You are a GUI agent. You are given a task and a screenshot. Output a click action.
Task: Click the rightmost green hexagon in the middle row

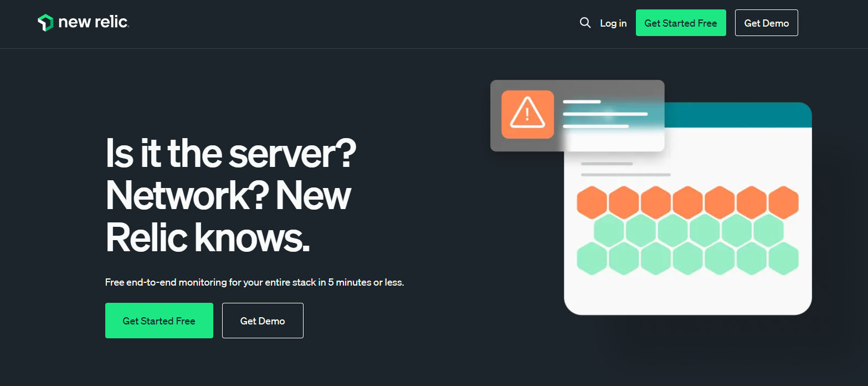768,230
